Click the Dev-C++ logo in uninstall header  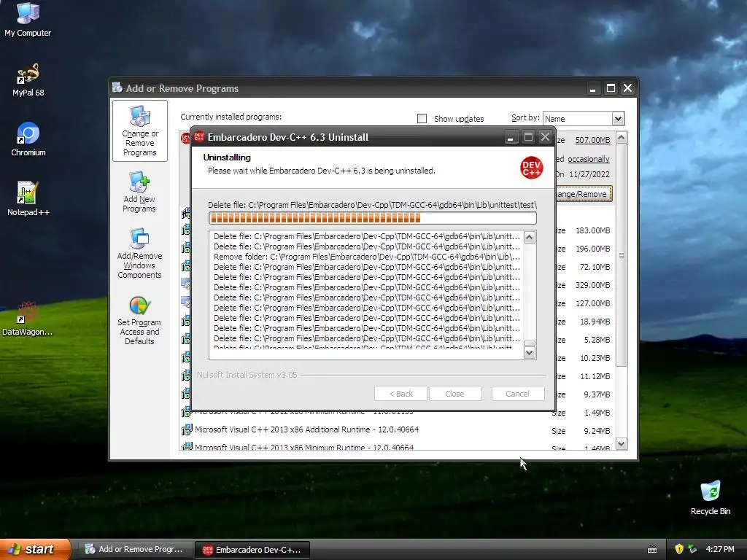[x=531, y=168]
